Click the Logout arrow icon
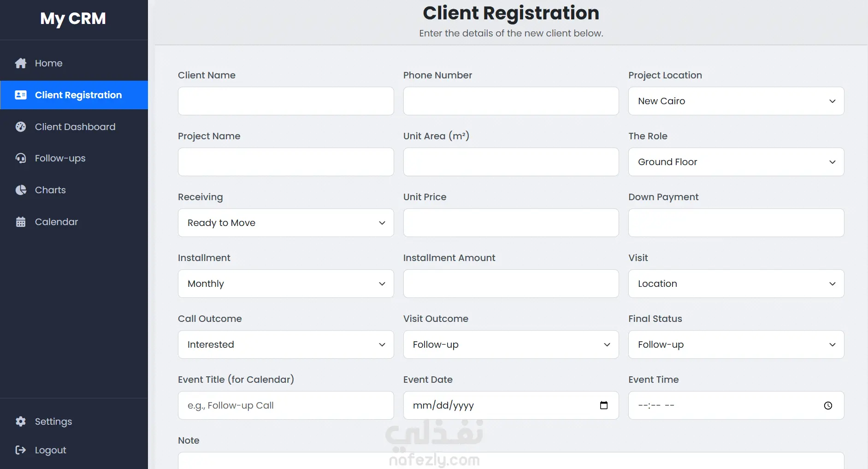The height and width of the screenshot is (469, 868). (21, 450)
